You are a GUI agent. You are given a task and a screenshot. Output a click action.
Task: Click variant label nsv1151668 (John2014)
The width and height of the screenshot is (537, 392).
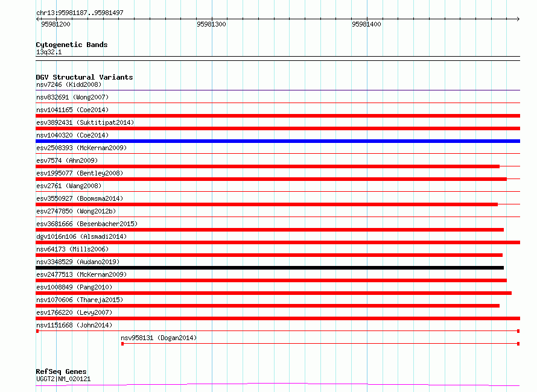point(74,325)
